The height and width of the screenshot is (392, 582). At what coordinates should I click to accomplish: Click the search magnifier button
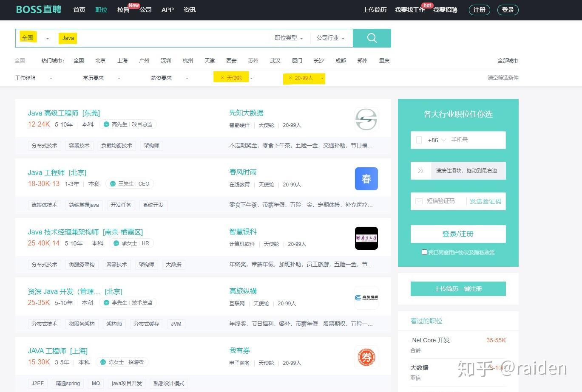(x=372, y=38)
